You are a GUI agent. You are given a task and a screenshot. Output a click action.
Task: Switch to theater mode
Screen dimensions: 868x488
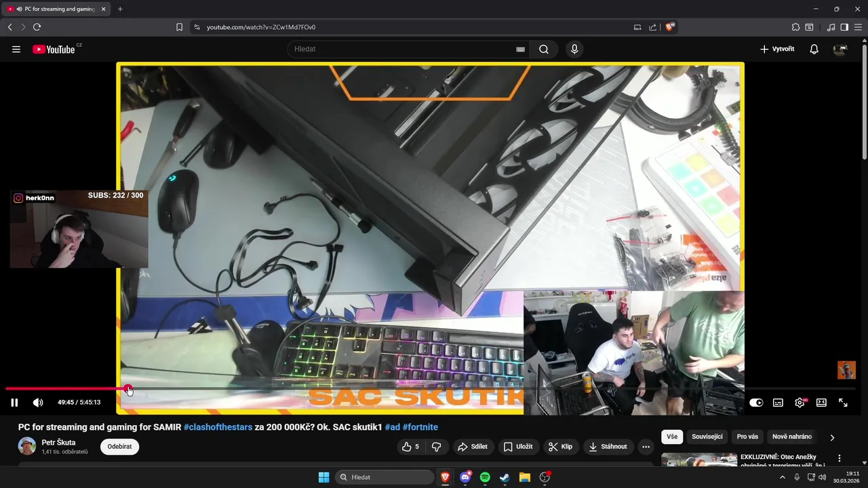(x=821, y=403)
